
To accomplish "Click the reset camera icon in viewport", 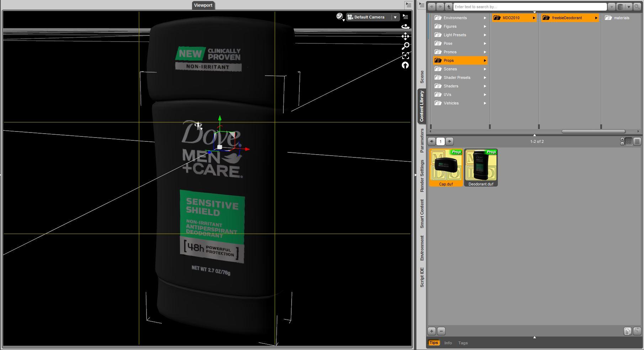I will tap(405, 65).
